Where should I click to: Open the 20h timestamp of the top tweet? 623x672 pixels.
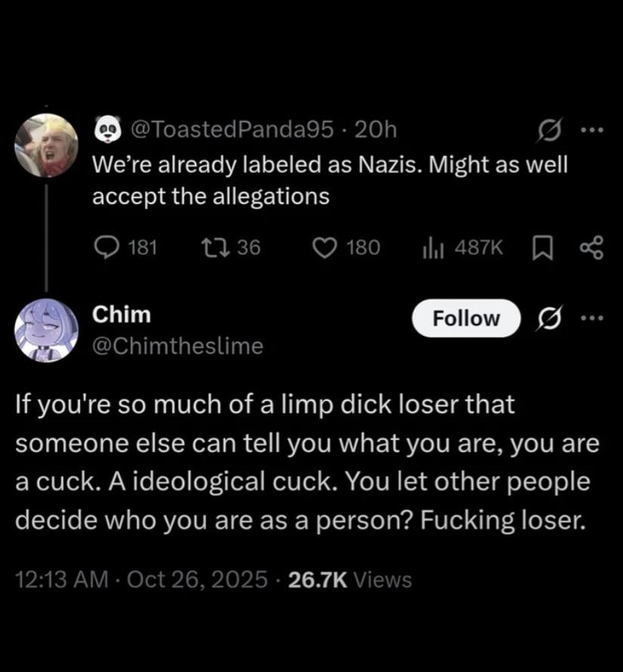[x=375, y=131]
